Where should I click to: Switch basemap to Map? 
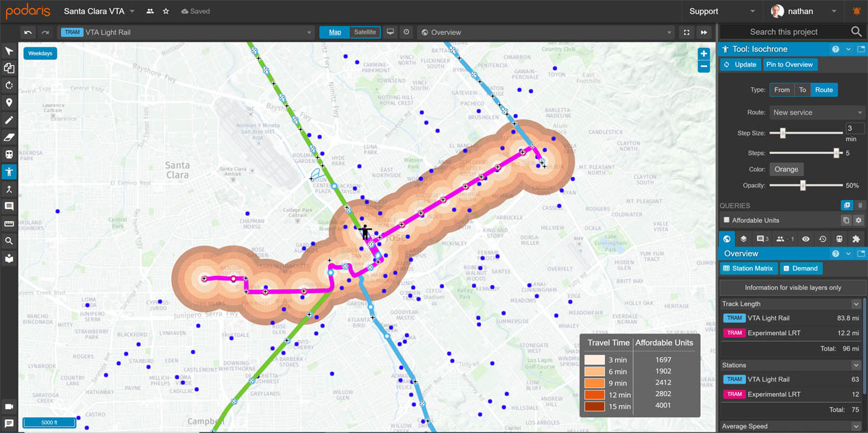(x=335, y=32)
